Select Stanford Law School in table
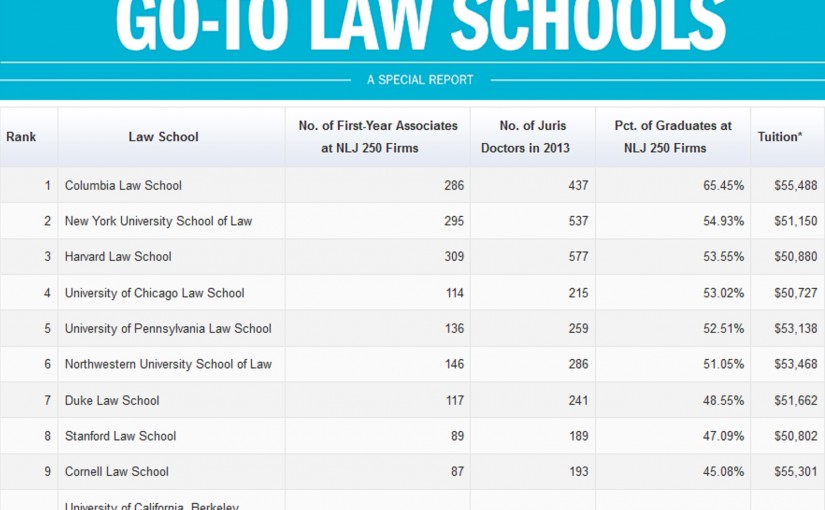825x510 pixels. (120, 436)
